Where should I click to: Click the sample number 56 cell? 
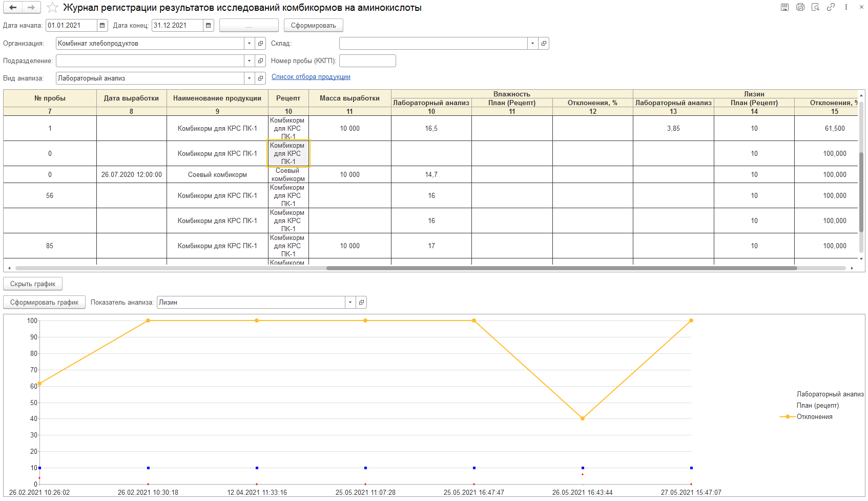point(50,196)
